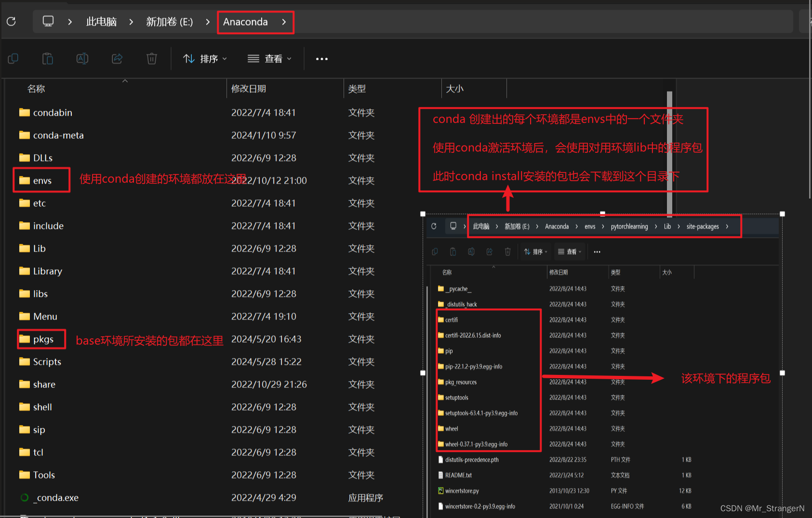Click the Delete icon in the toolbar

[151, 58]
